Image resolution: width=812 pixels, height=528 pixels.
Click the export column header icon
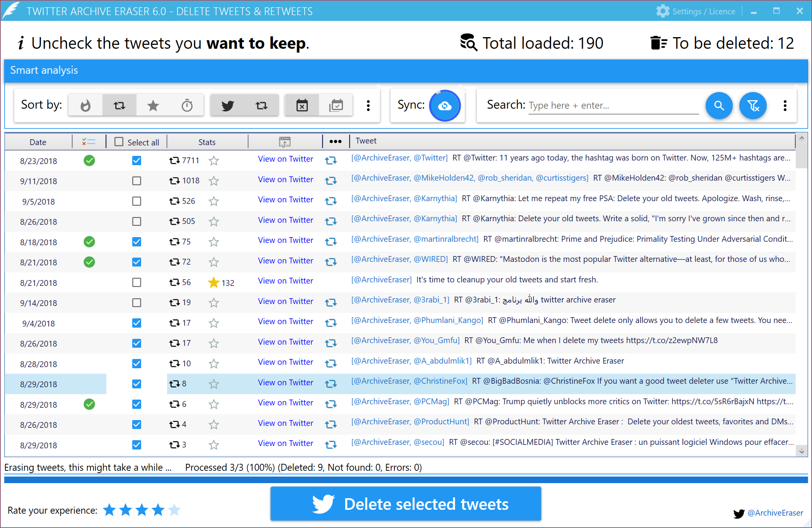[x=285, y=142]
